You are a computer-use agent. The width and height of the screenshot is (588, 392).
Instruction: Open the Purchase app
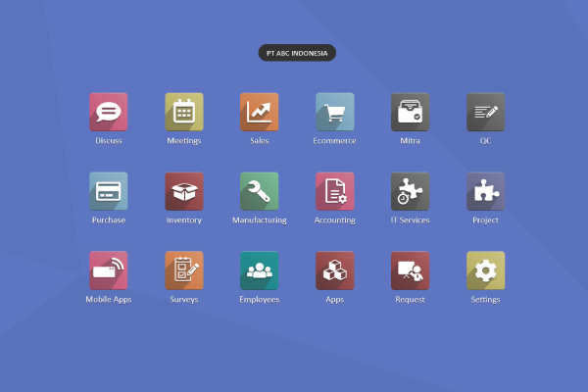point(109,191)
